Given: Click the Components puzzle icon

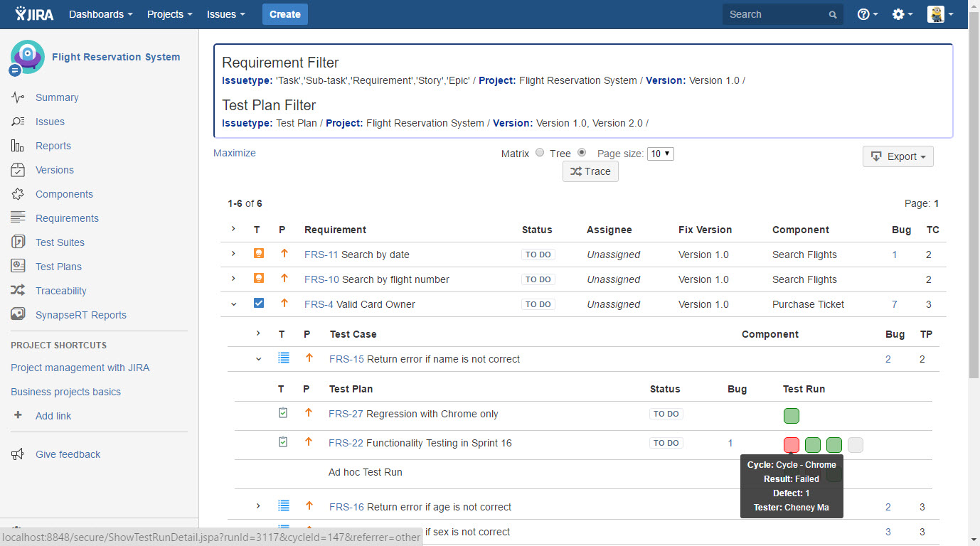Looking at the screenshot, I should pyautogui.click(x=18, y=194).
